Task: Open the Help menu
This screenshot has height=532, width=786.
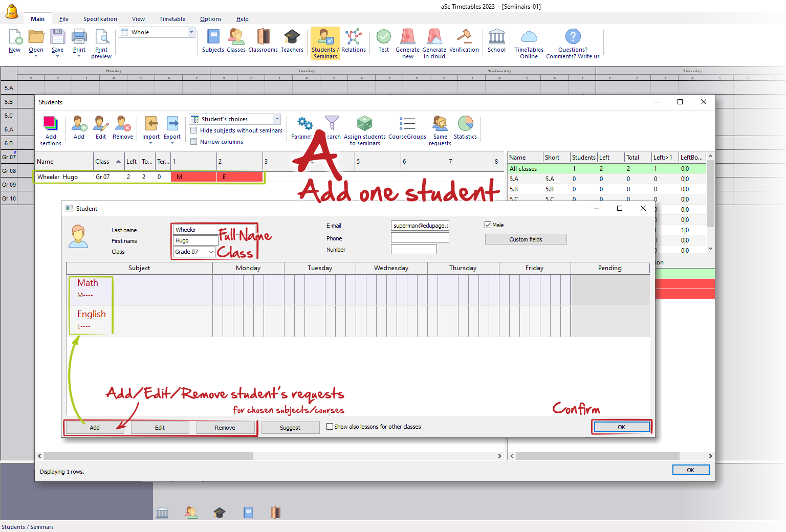Action: (243, 19)
